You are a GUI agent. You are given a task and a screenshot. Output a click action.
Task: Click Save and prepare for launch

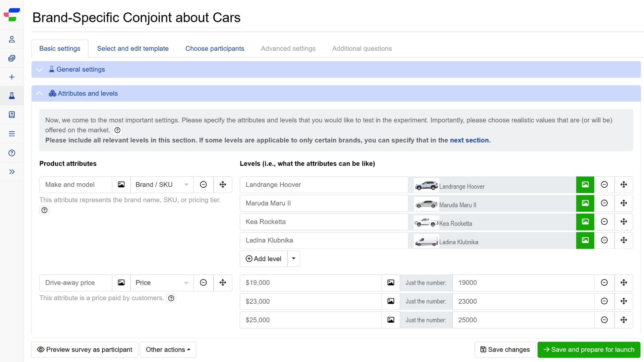point(589,350)
